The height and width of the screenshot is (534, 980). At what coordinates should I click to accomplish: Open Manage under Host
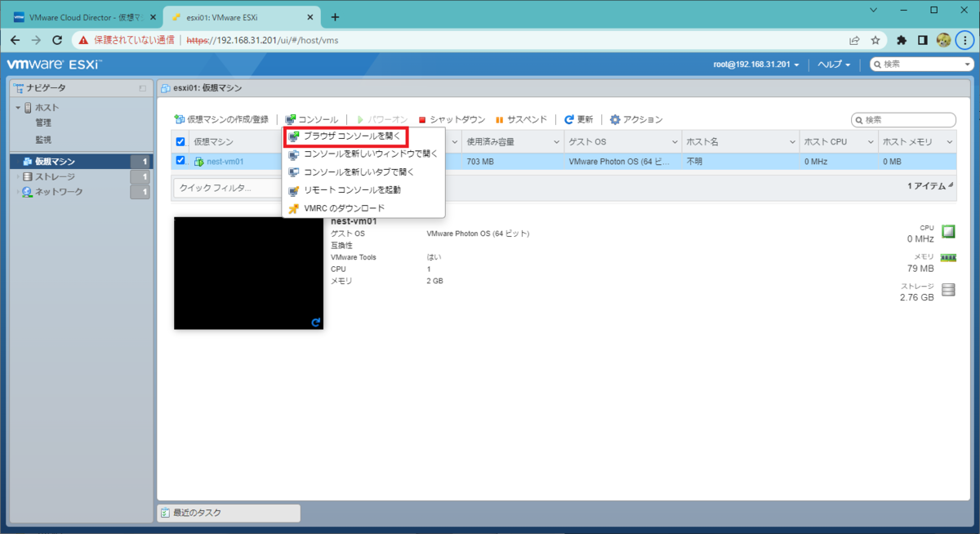(x=43, y=123)
